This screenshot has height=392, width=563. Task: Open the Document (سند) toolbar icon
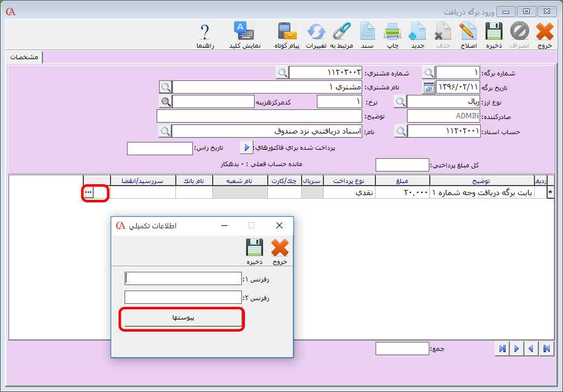368,32
